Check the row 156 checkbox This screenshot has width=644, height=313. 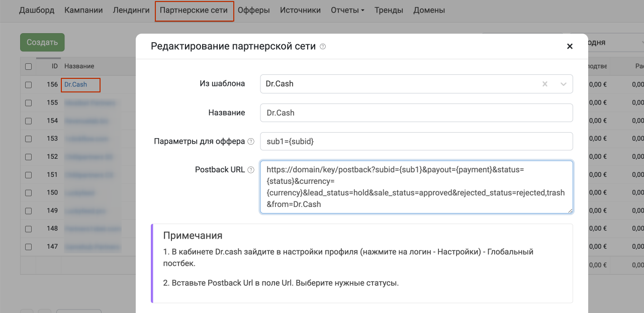[x=29, y=85]
